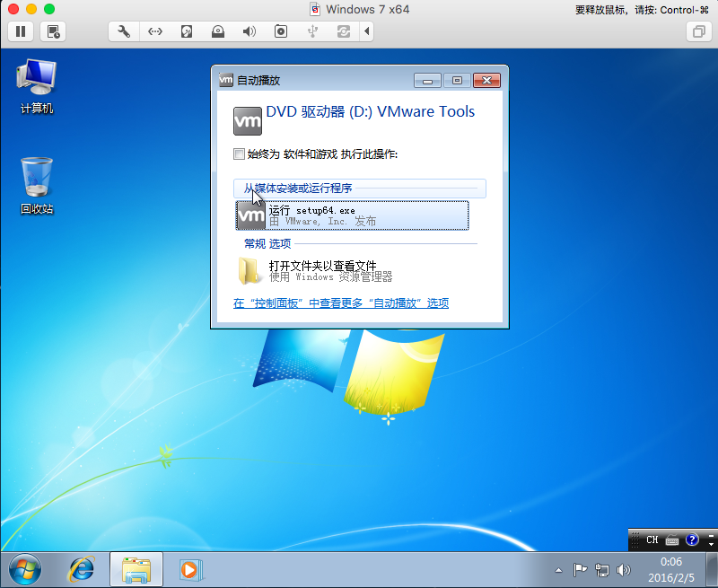Image resolution: width=718 pixels, height=588 pixels.
Task: Open language bar options arrow
Action: point(711,545)
